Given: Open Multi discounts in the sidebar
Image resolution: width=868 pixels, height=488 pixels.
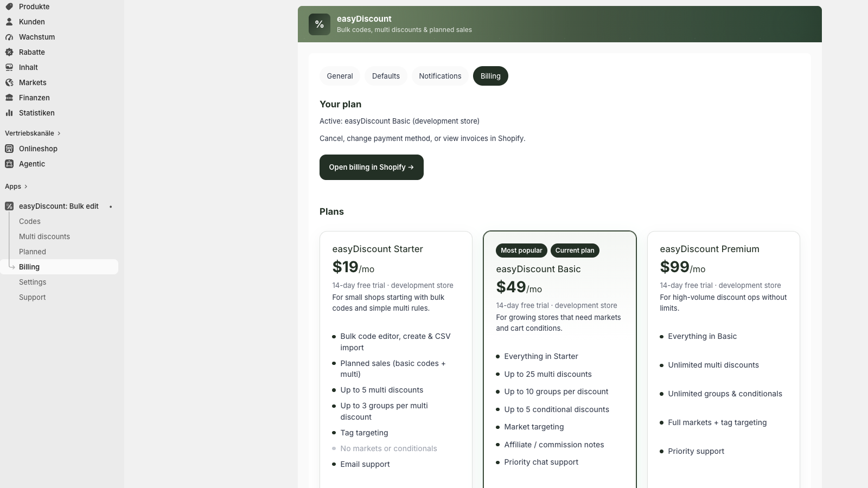Looking at the screenshot, I should 44,236.
